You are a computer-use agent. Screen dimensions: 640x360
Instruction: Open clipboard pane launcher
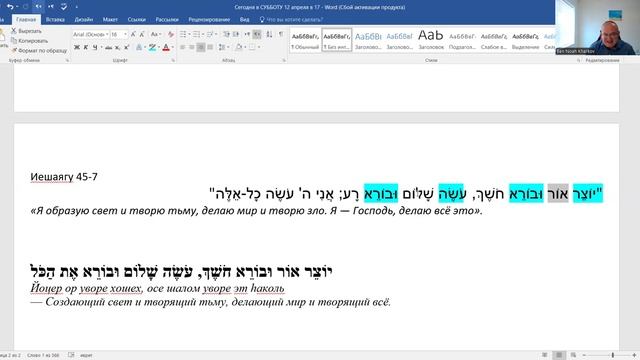[x=67, y=60]
